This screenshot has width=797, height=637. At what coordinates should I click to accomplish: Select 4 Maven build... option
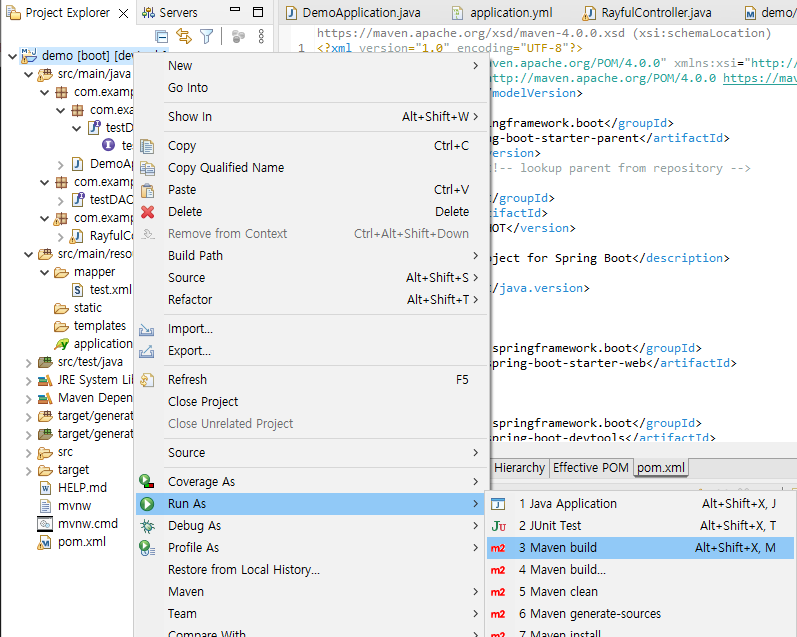[640, 570]
